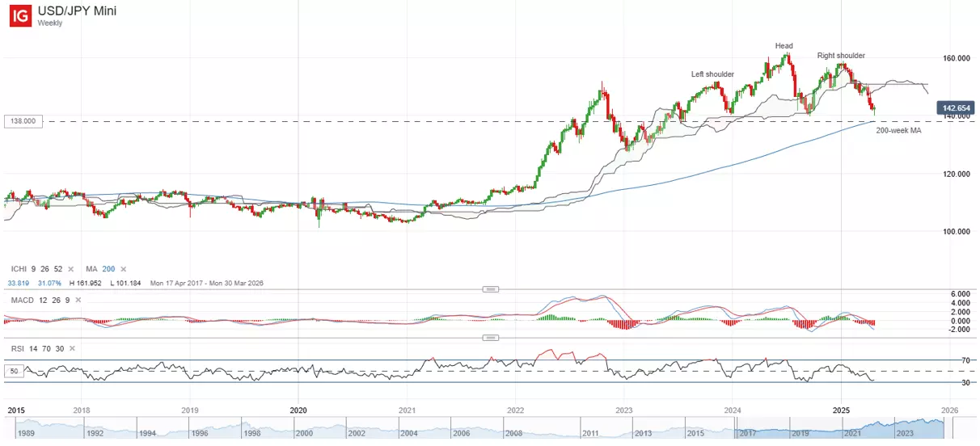Select the Right shoulder annotation

(x=841, y=56)
